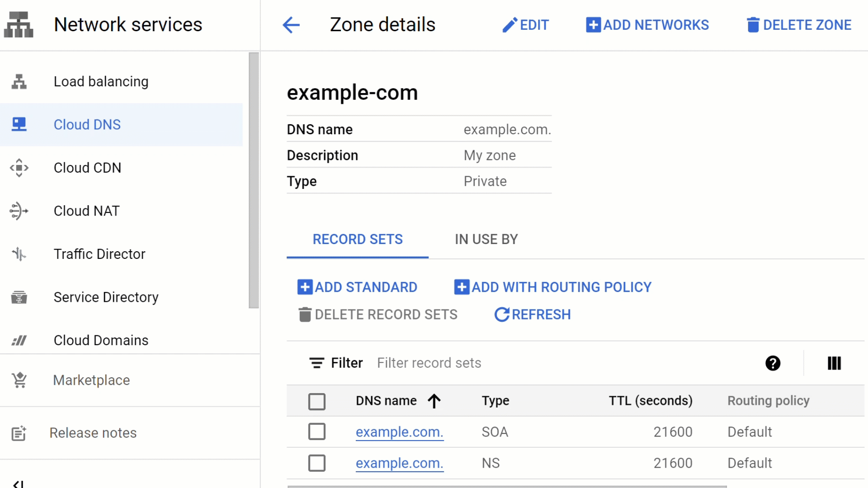
Task: Click the Release notes document icon
Action: tap(19, 433)
